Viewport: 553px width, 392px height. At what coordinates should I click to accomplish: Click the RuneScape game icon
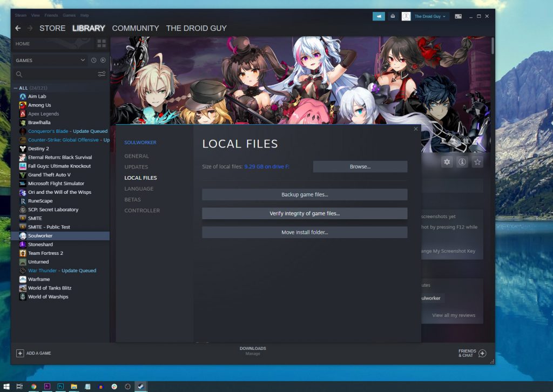(x=23, y=201)
